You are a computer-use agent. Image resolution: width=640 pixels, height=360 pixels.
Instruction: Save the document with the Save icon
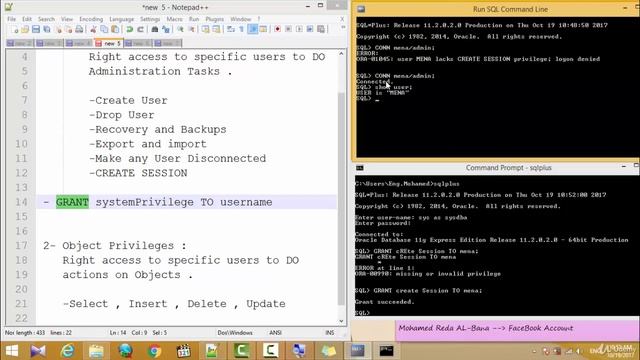click(36, 29)
